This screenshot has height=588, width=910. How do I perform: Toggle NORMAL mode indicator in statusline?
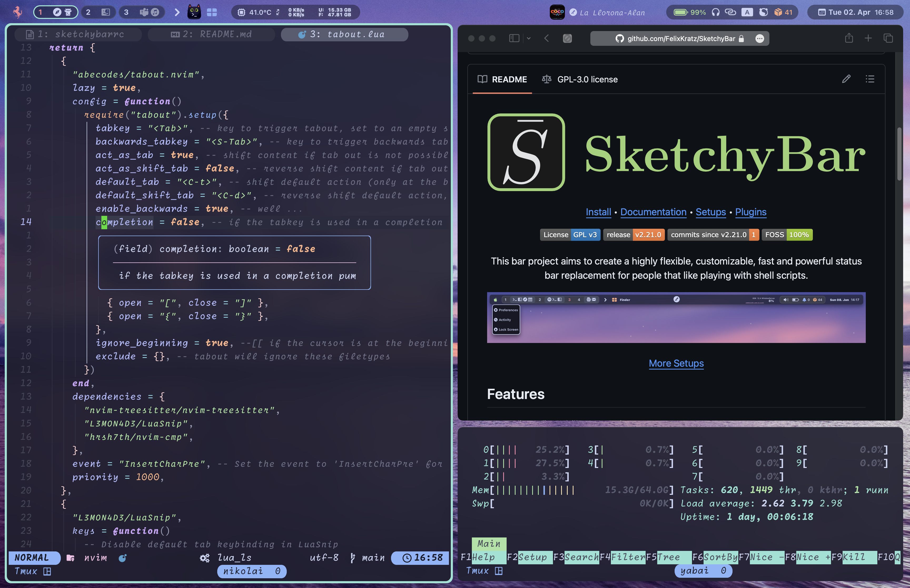click(x=32, y=557)
